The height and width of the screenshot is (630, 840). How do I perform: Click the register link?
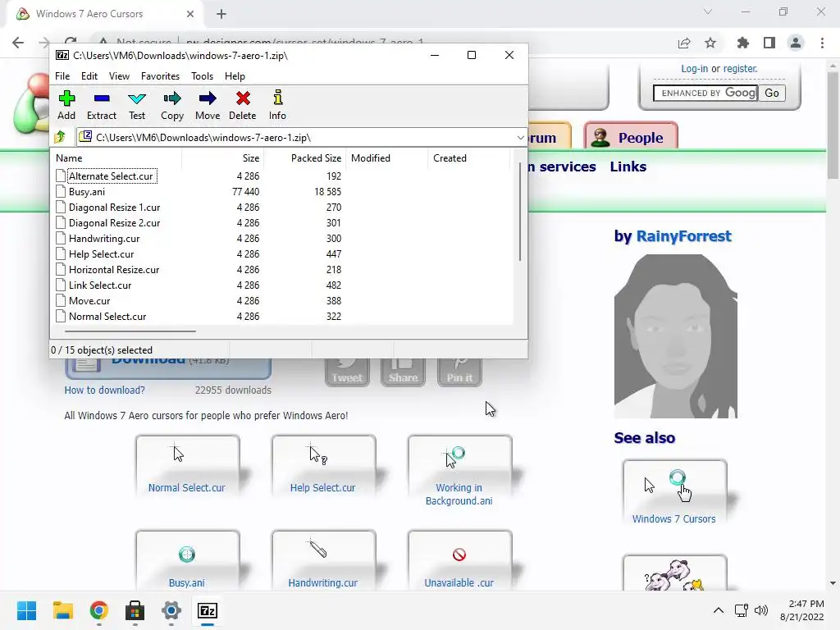(740, 69)
